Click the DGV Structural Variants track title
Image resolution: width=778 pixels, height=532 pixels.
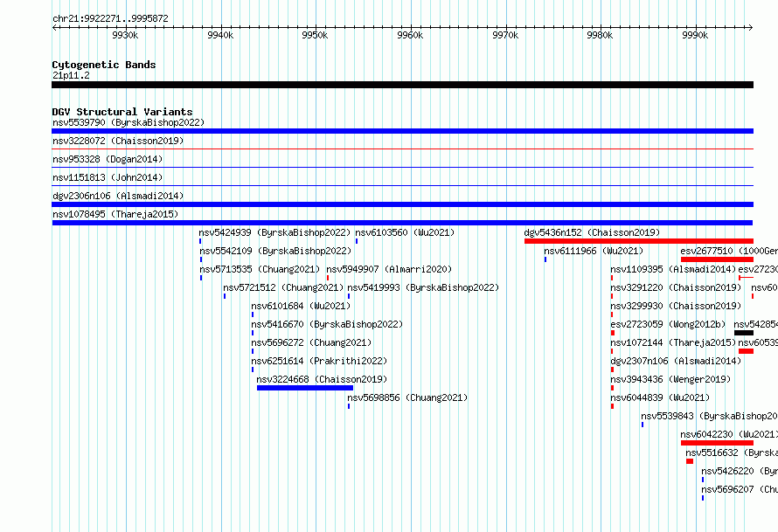point(122,112)
